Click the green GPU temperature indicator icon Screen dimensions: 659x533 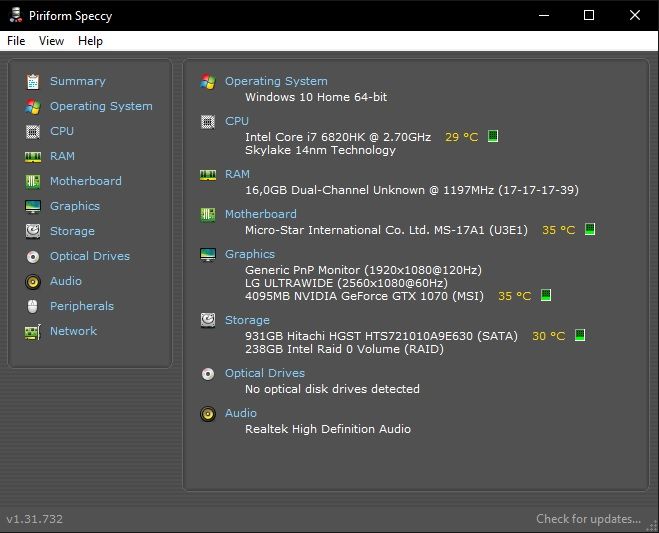coord(546,295)
